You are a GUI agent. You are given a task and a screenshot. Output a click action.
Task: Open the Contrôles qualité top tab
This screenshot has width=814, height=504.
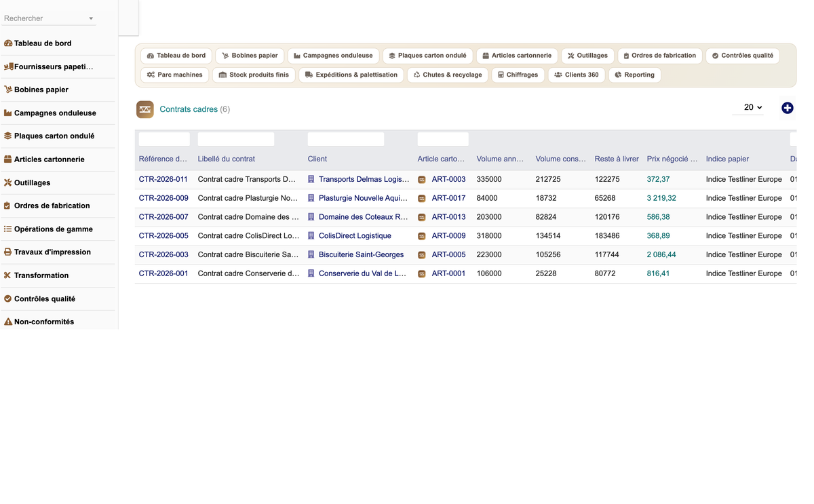pyautogui.click(x=743, y=56)
